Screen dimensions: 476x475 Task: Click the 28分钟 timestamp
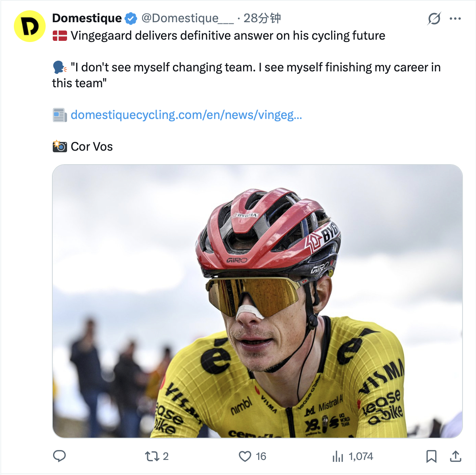click(x=262, y=18)
